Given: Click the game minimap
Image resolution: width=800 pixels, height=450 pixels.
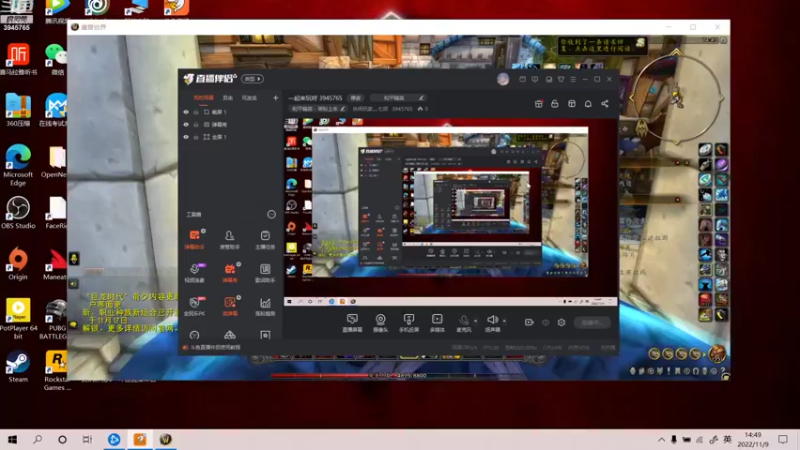Looking at the screenshot, I should (677, 99).
